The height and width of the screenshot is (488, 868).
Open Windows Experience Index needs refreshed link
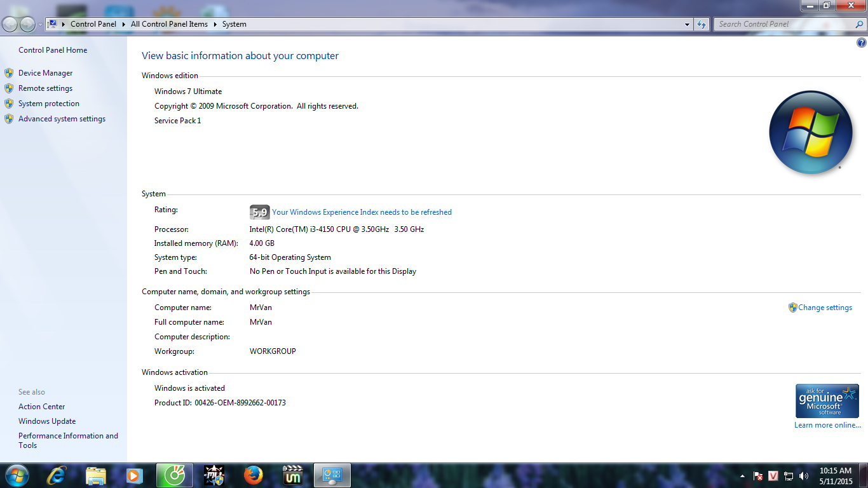pyautogui.click(x=362, y=212)
